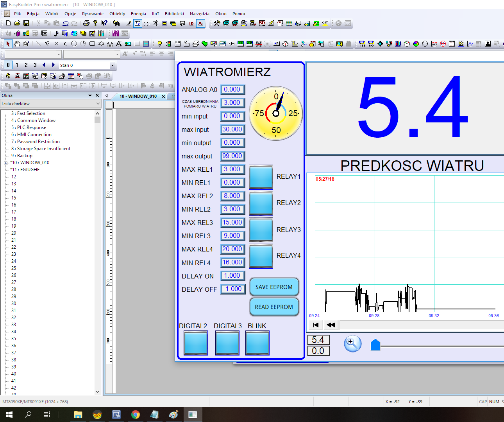
Task: Toggle the RELAY4 blue switch
Action: pyautogui.click(x=261, y=256)
